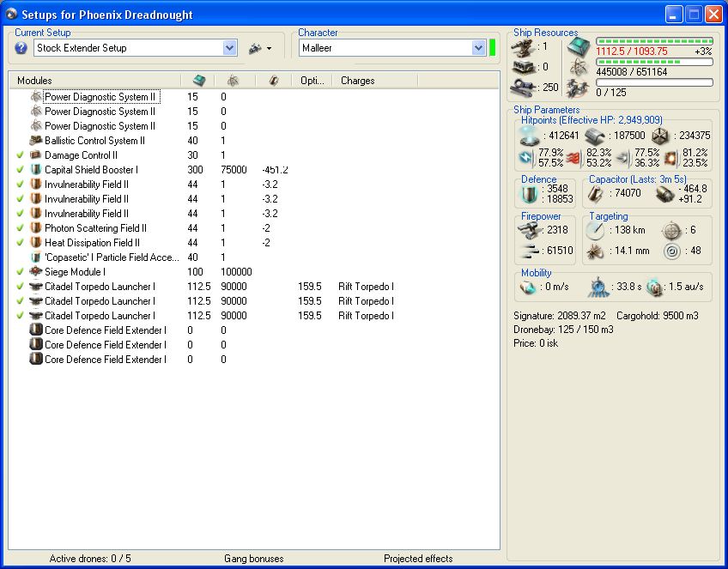
Task: Click the Signature: 2089.37 m2 value
Action: pos(560,316)
